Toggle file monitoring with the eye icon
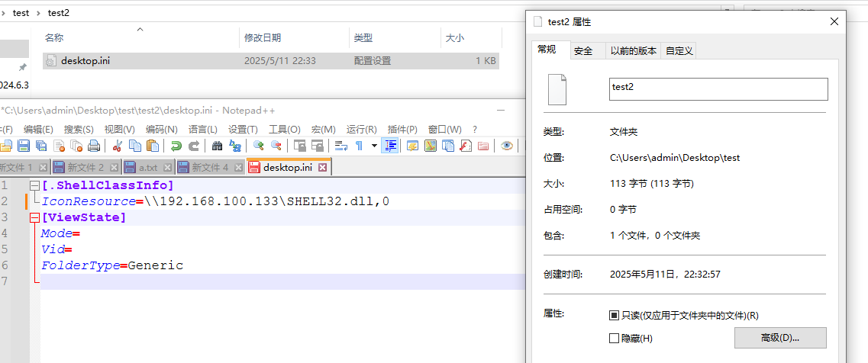 pos(506,146)
